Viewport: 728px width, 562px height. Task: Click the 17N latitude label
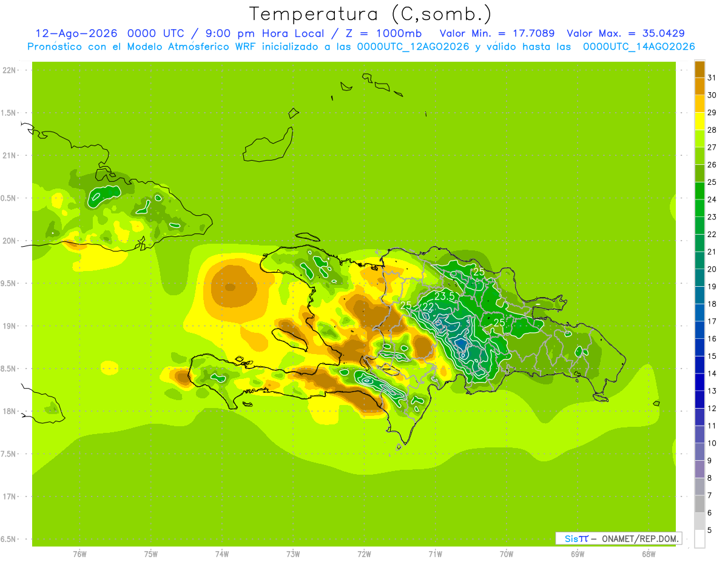(10, 497)
